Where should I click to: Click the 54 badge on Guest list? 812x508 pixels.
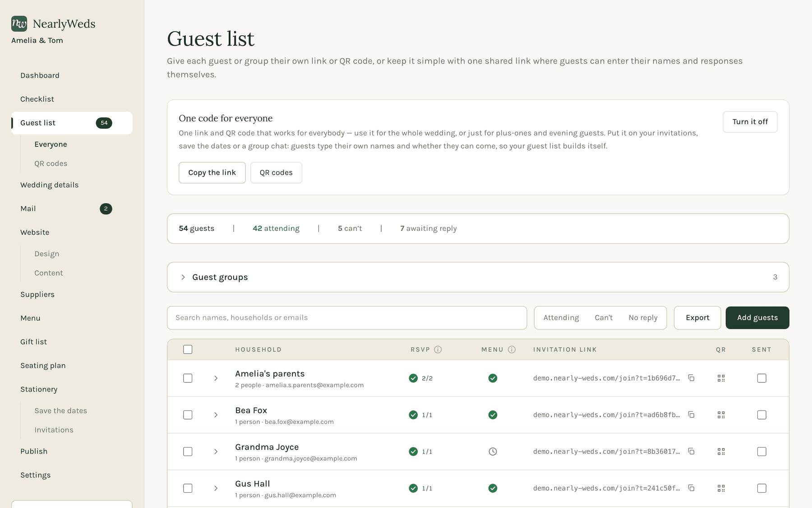coord(104,123)
